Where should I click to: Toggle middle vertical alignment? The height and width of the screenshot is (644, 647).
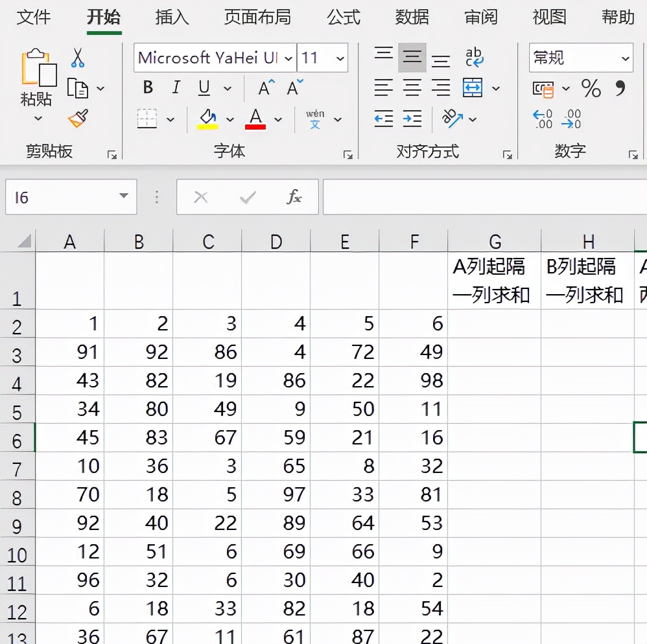[x=412, y=57]
